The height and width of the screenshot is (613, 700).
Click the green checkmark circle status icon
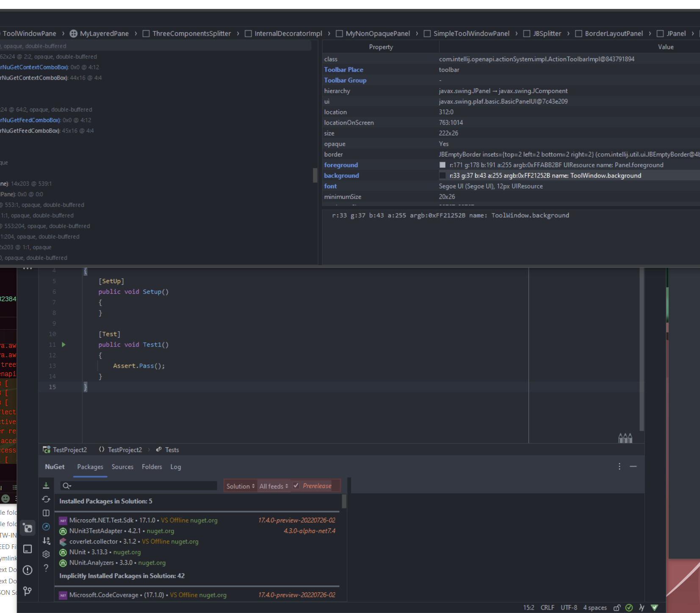point(629,607)
